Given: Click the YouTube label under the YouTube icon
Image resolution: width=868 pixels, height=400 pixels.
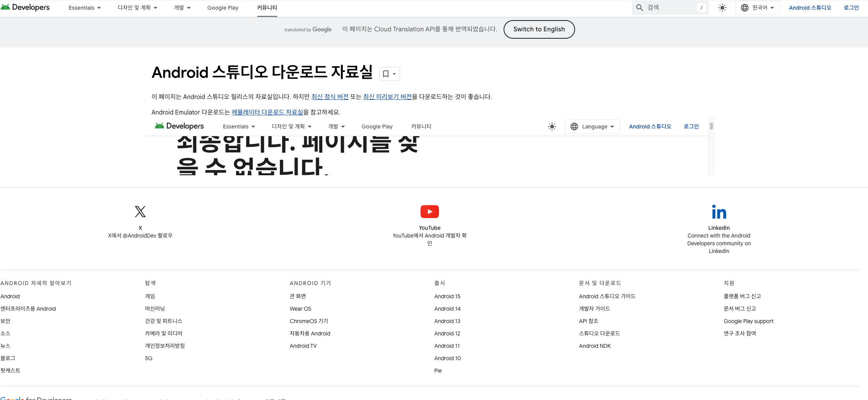Looking at the screenshot, I should [430, 228].
